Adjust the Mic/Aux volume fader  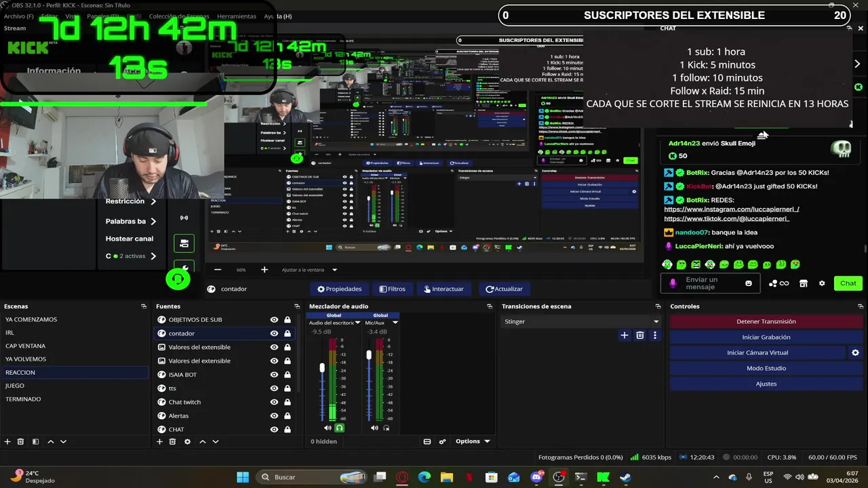(369, 354)
